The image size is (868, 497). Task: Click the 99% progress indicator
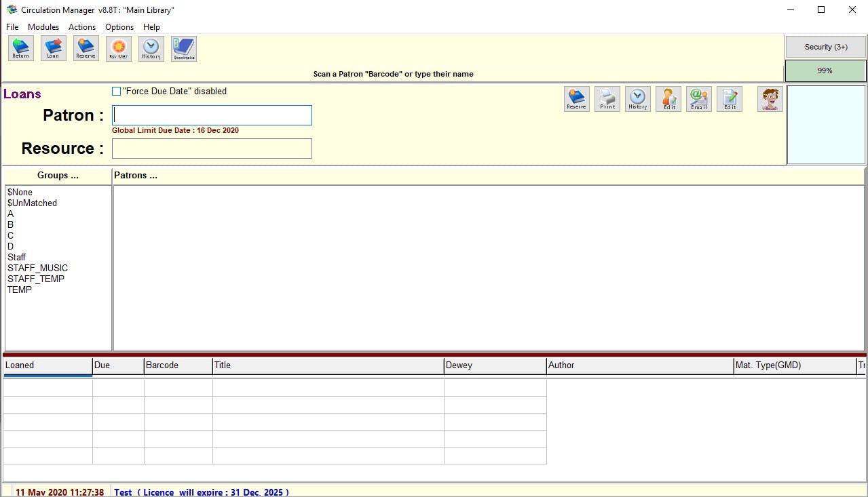click(x=826, y=71)
